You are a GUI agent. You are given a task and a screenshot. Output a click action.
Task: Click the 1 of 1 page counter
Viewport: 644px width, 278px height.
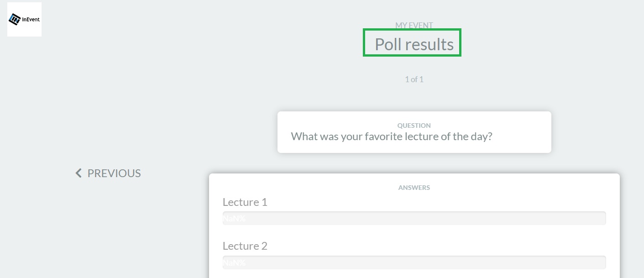pos(414,79)
